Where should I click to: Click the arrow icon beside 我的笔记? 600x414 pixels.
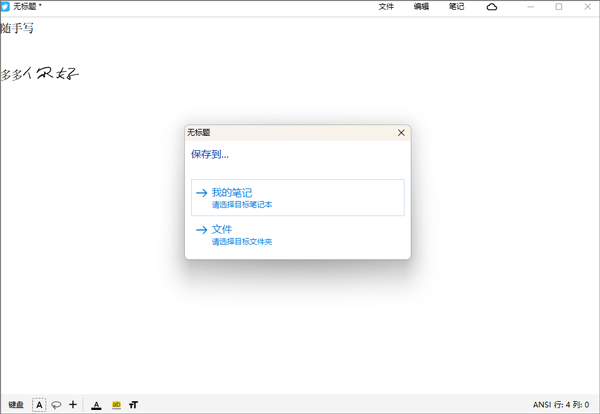tap(201, 193)
